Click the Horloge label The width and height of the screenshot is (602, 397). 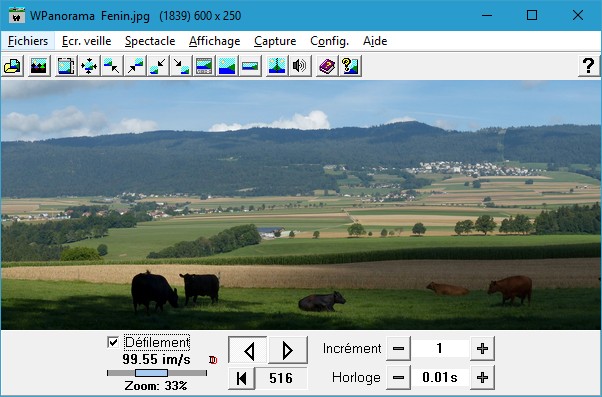tap(356, 377)
